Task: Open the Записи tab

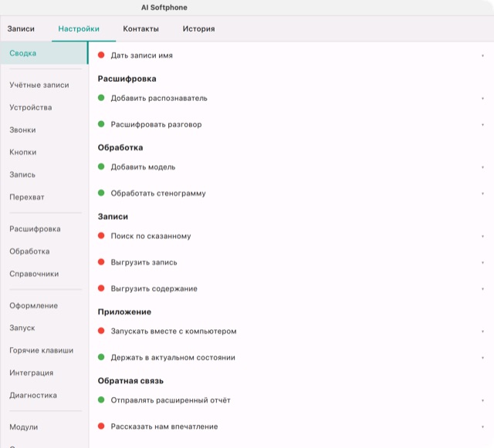Action: coord(21,29)
